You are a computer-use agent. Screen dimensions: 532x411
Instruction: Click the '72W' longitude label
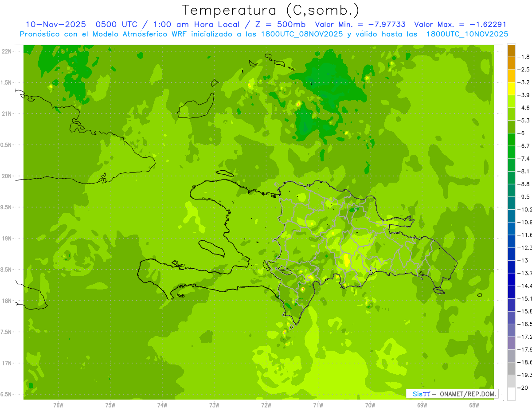[266, 405]
